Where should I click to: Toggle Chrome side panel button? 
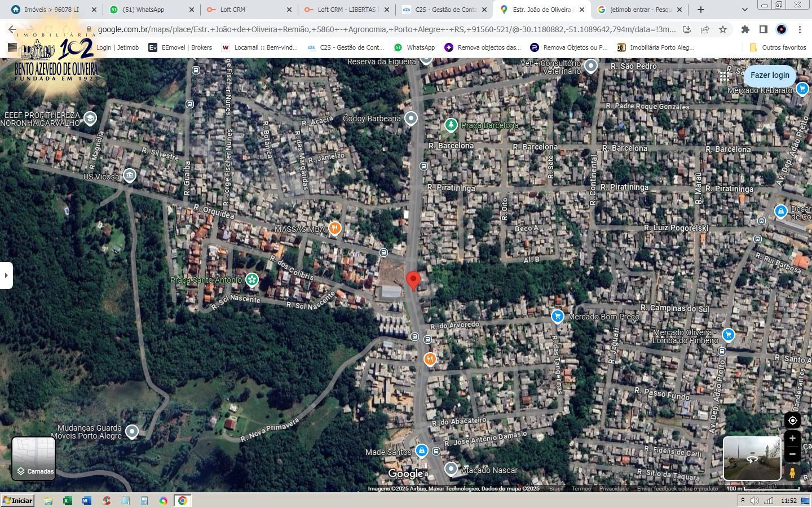[x=763, y=29]
